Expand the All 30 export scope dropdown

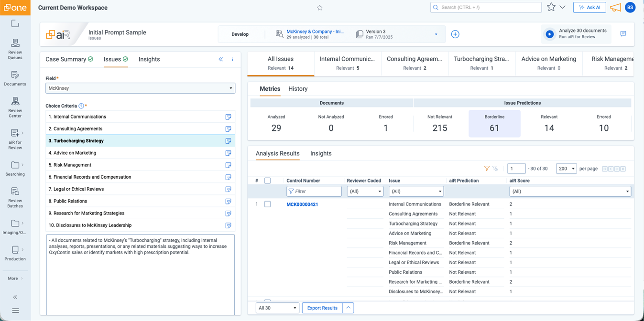click(x=277, y=308)
